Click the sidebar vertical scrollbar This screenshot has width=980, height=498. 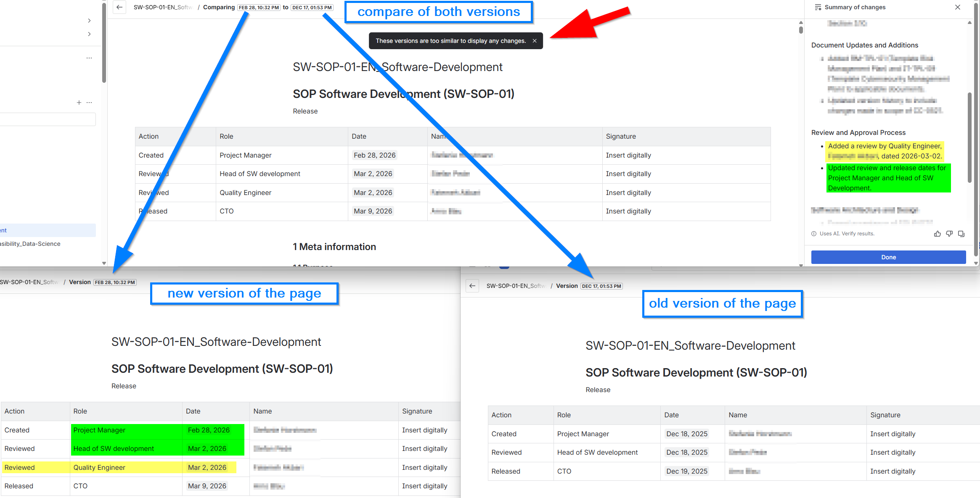click(x=104, y=42)
